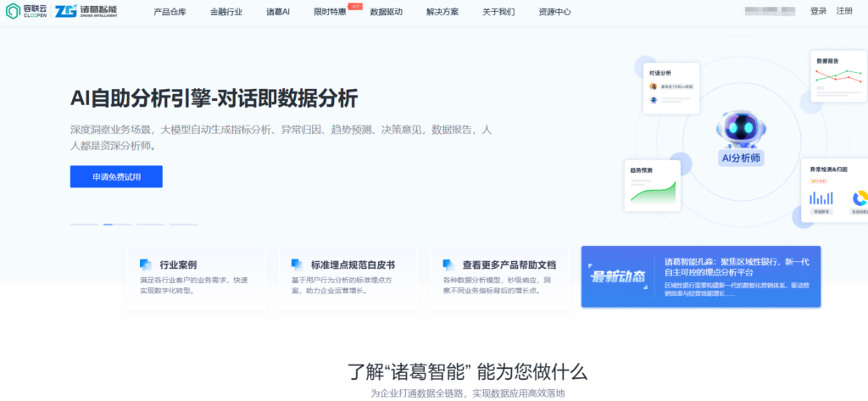Click the 行业案例 description text 满足各行业客户

click(x=194, y=285)
